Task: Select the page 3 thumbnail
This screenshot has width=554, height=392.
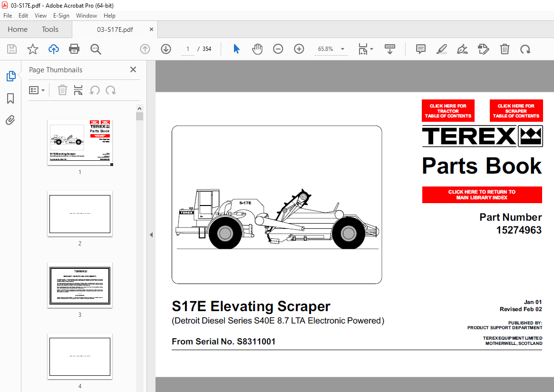Action: (x=80, y=285)
